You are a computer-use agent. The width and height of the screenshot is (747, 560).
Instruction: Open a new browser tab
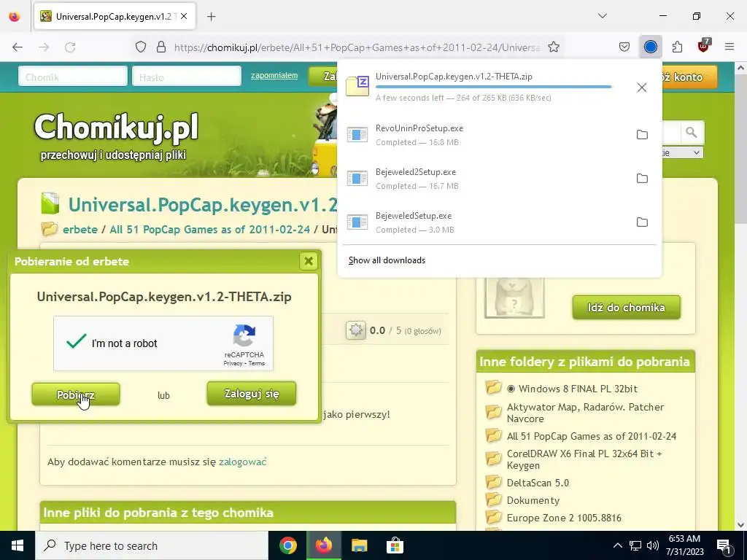click(x=211, y=17)
